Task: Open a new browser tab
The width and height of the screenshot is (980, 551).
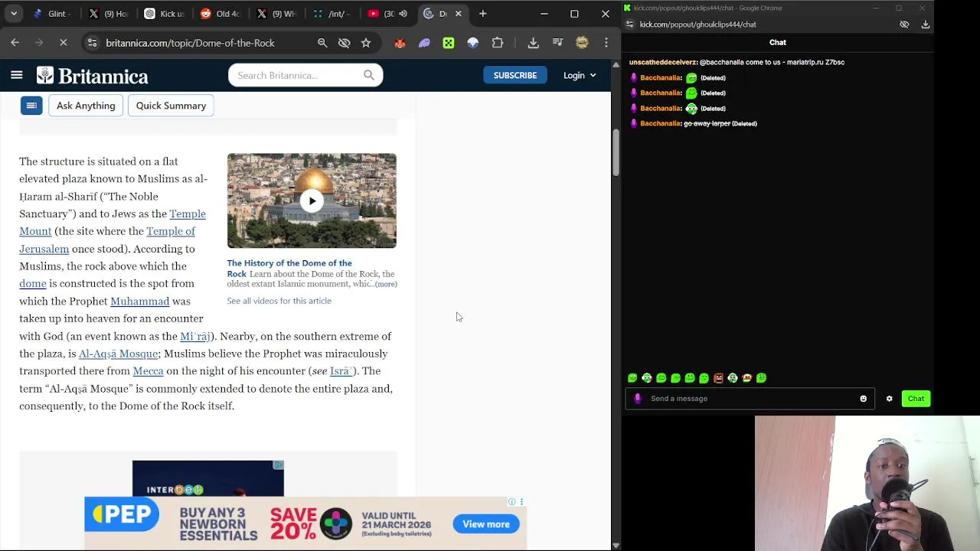Action: 482,14
